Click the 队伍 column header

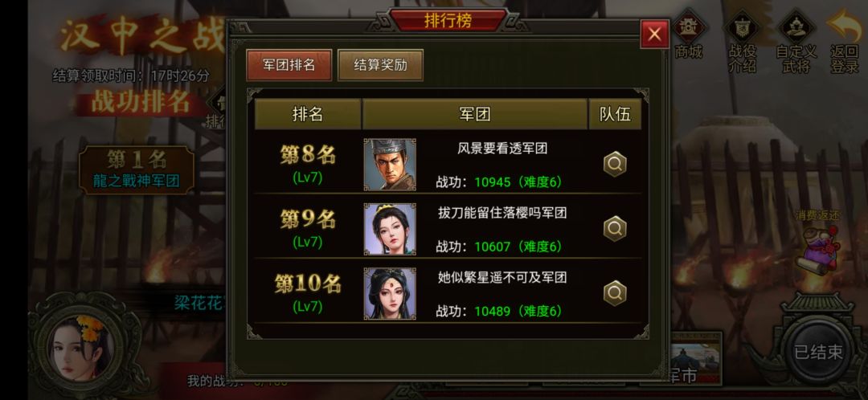(615, 114)
